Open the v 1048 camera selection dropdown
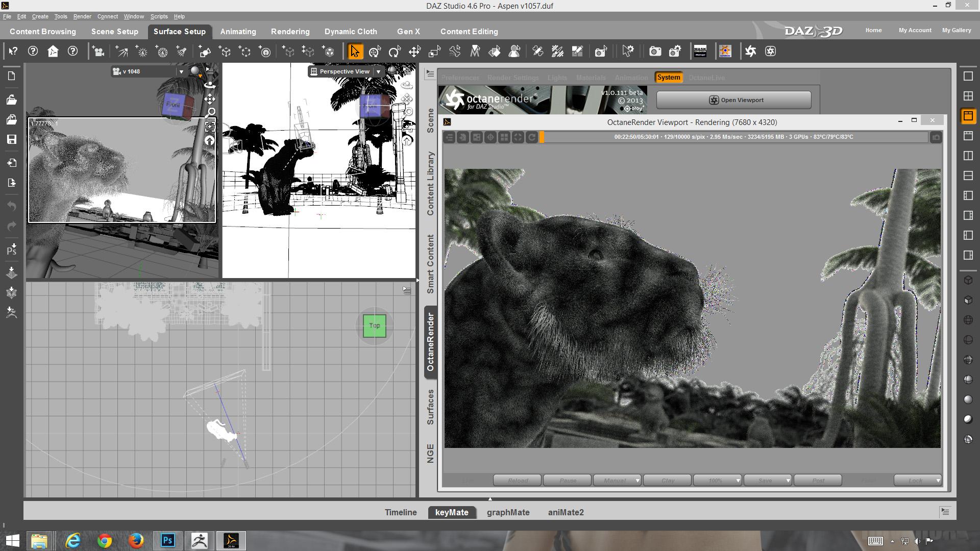The image size is (980, 551). (181, 72)
